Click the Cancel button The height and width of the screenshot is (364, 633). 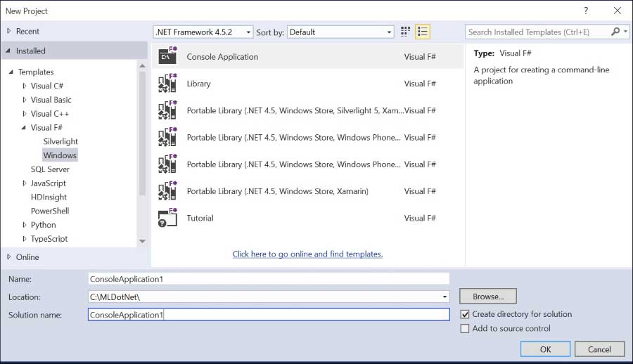[x=599, y=349]
